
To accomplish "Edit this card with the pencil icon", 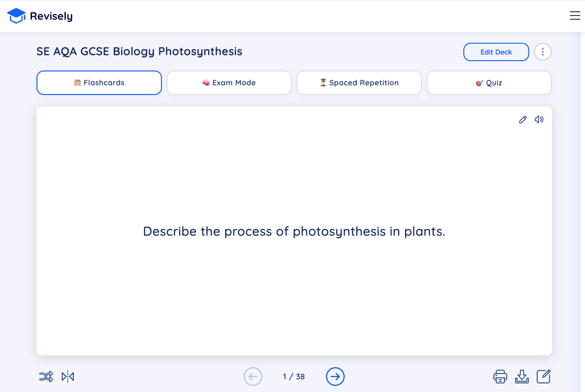I will click(523, 120).
